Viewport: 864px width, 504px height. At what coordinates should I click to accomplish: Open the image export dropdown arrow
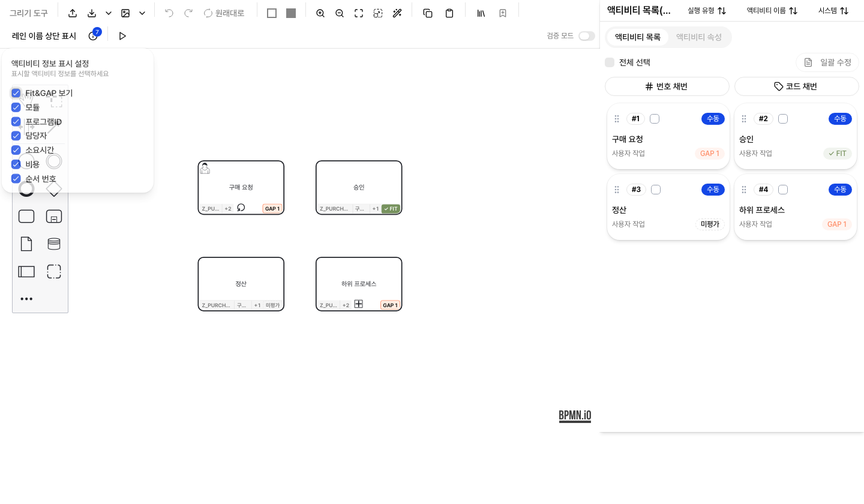(142, 13)
